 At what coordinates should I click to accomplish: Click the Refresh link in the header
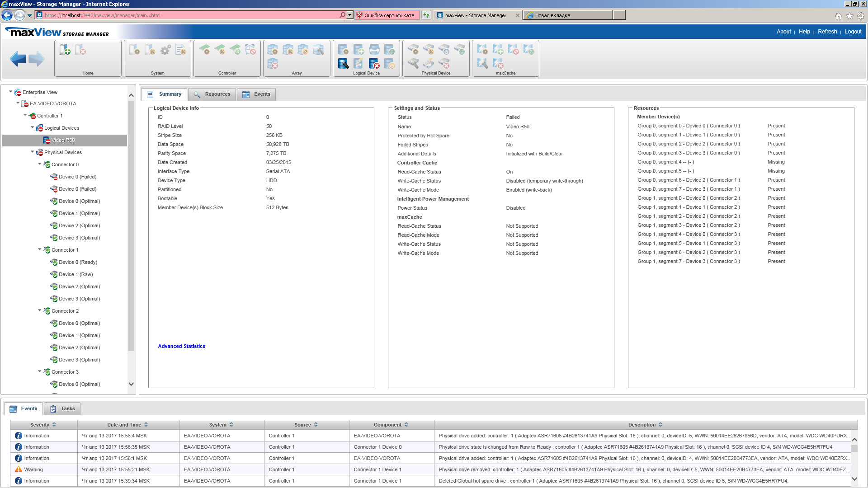(x=827, y=32)
